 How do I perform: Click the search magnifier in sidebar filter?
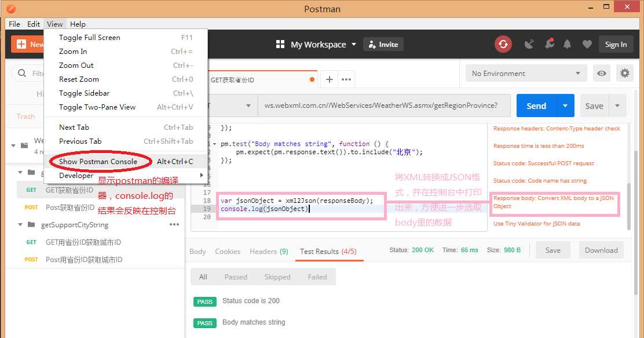[22, 73]
